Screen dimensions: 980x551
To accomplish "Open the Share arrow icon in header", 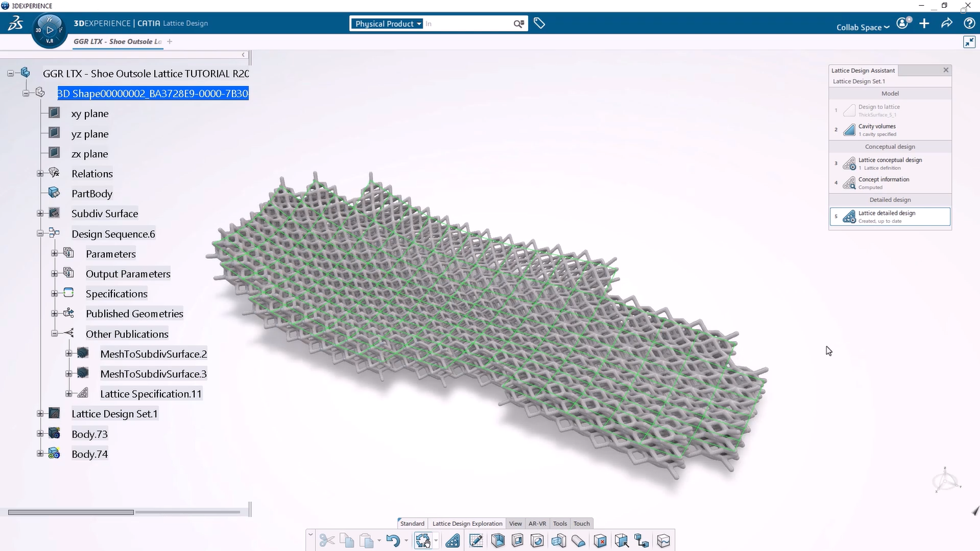I will pos(946,23).
